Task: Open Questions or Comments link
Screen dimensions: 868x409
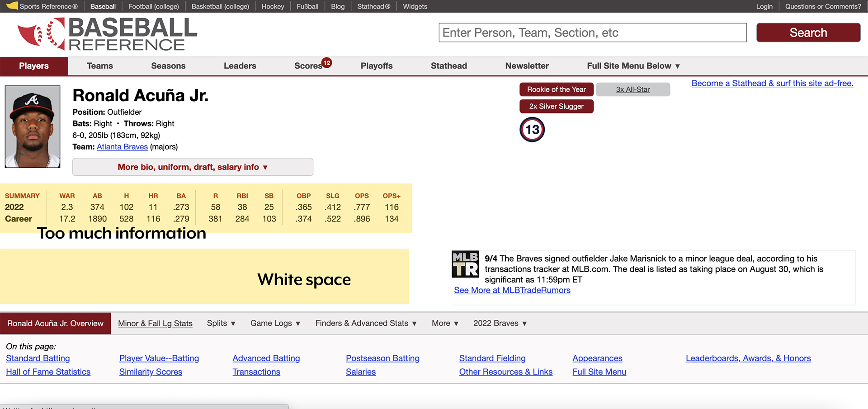Action: coord(823,6)
